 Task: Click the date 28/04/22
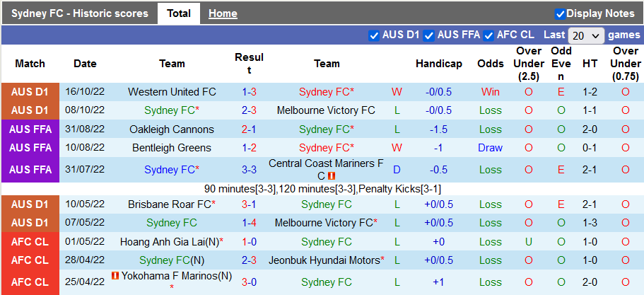(85, 260)
